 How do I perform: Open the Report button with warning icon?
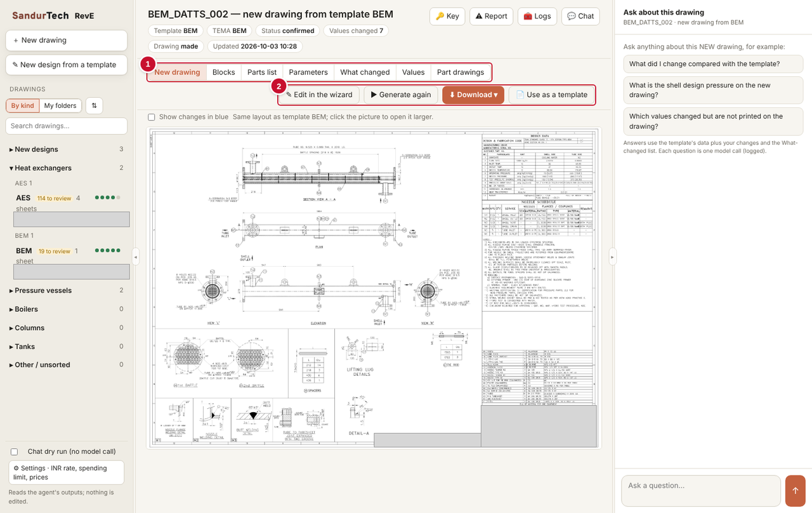[x=491, y=16]
